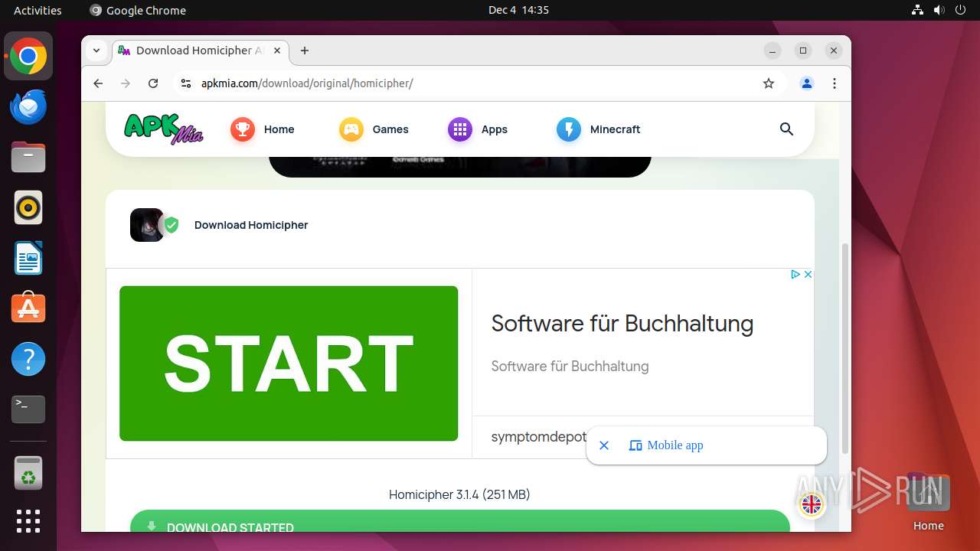Open the tab search dropdown arrow
980x551 pixels.
coord(96,51)
